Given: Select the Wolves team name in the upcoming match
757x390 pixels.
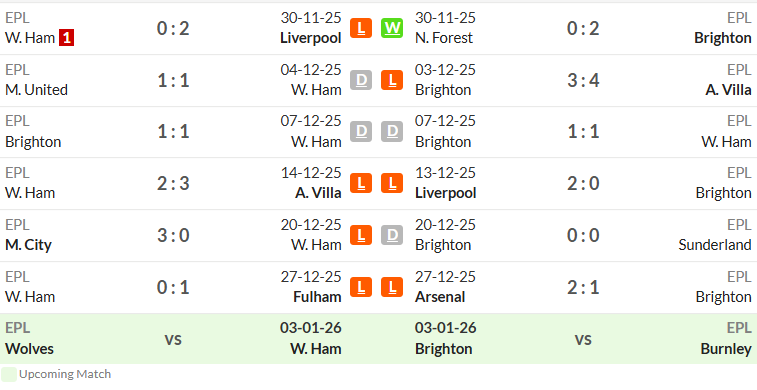Looking at the screenshot, I should click(29, 348).
